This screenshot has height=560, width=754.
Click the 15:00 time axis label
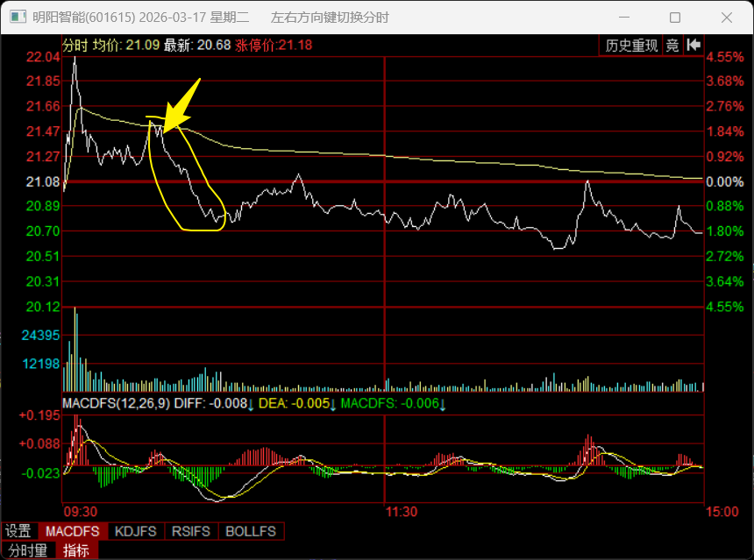tap(722, 512)
